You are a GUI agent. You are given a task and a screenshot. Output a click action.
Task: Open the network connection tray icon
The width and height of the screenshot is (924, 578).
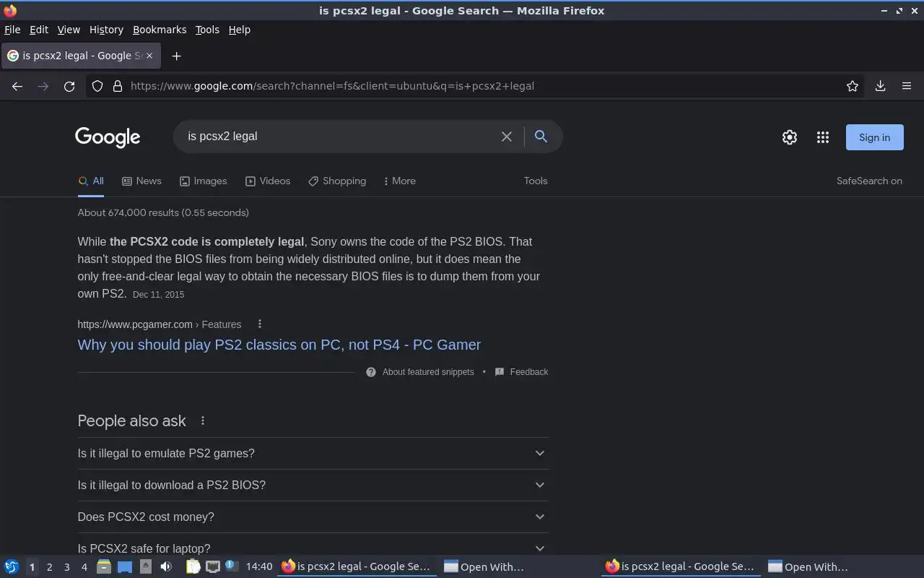213,566
